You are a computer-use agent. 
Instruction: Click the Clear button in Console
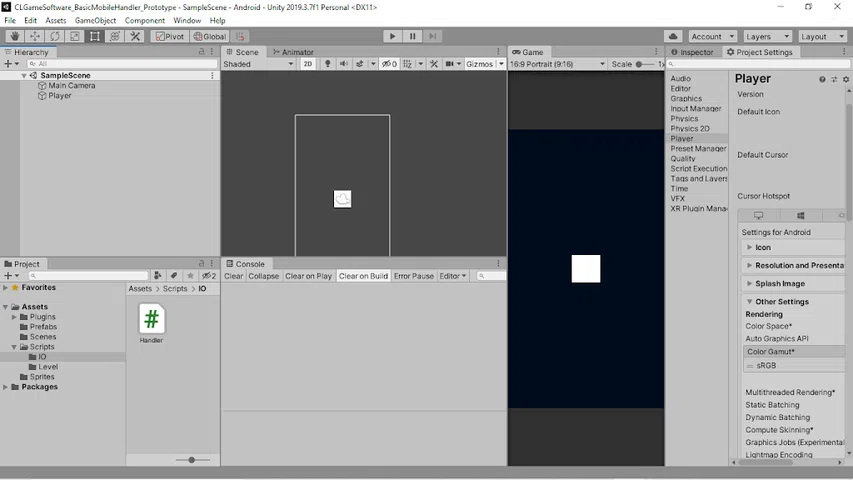tap(233, 276)
